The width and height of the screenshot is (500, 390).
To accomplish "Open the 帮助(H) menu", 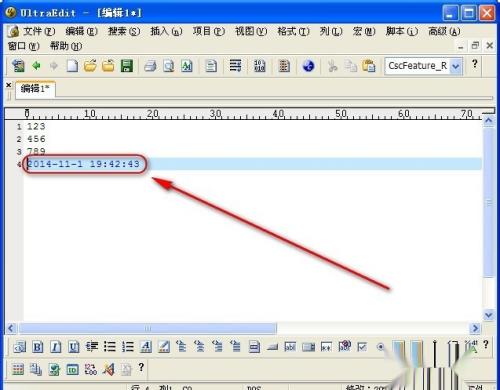I will click(x=66, y=46).
